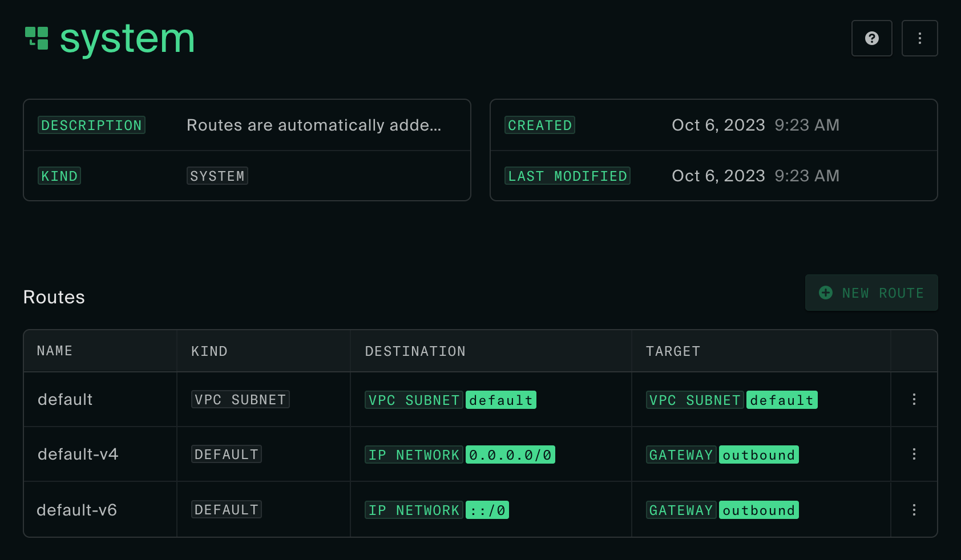The height and width of the screenshot is (560, 961).
Task: Click the router icon beside the system title
Action: click(37, 38)
